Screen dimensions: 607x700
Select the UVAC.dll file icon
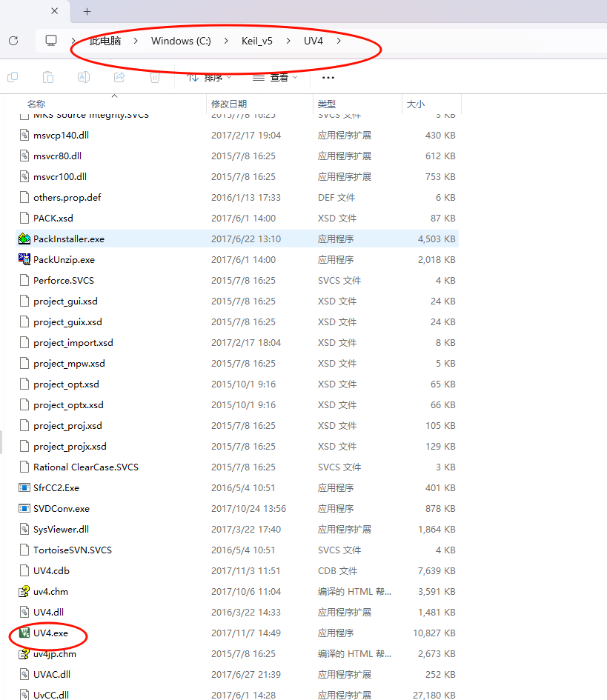tap(24, 675)
